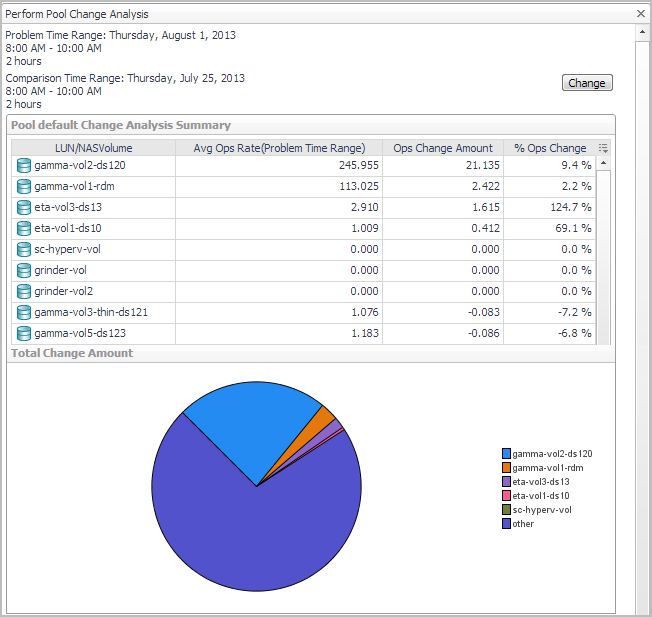Click the sc-hyperv-vol volume icon
The image size is (652, 617).
coord(24,249)
